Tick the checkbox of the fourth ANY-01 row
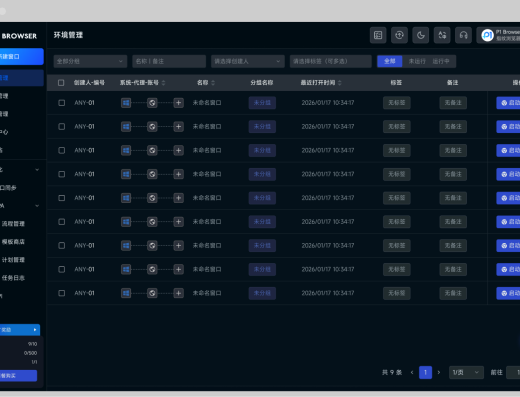Image resolution: width=520 pixels, height=397 pixels. [x=62, y=174]
